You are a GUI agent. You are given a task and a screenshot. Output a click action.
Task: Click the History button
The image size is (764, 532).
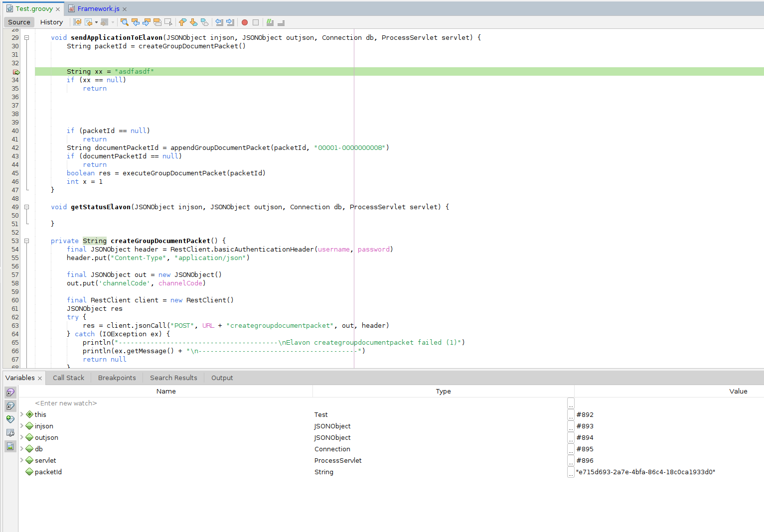click(51, 22)
